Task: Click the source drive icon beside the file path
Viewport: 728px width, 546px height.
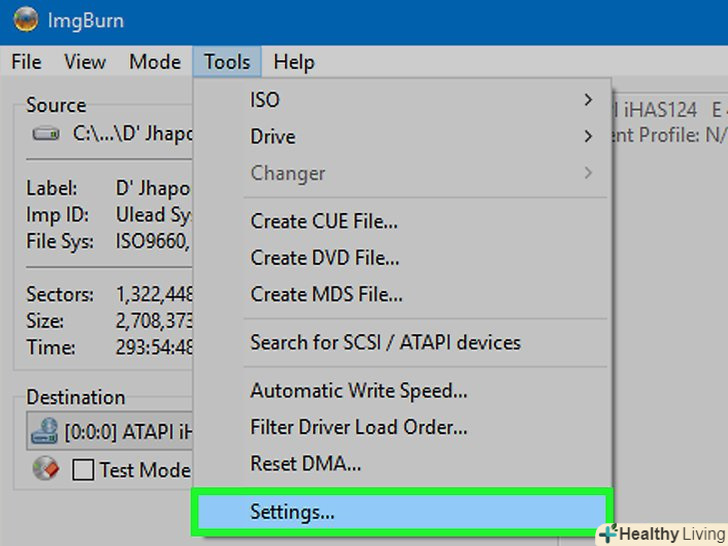Action: click(x=46, y=134)
